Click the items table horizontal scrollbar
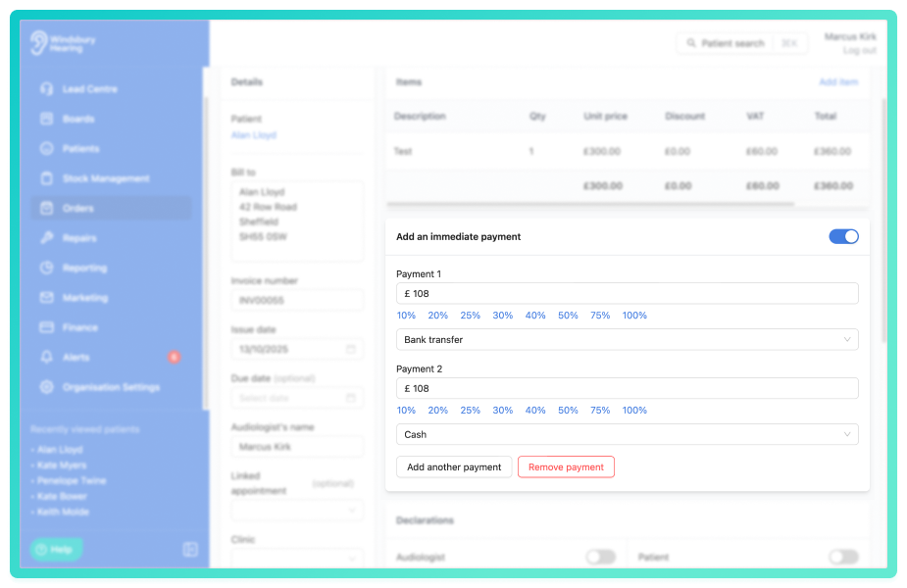Image resolution: width=907 pixels, height=588 pixels. pyautogui.click(x=590, y=204)
